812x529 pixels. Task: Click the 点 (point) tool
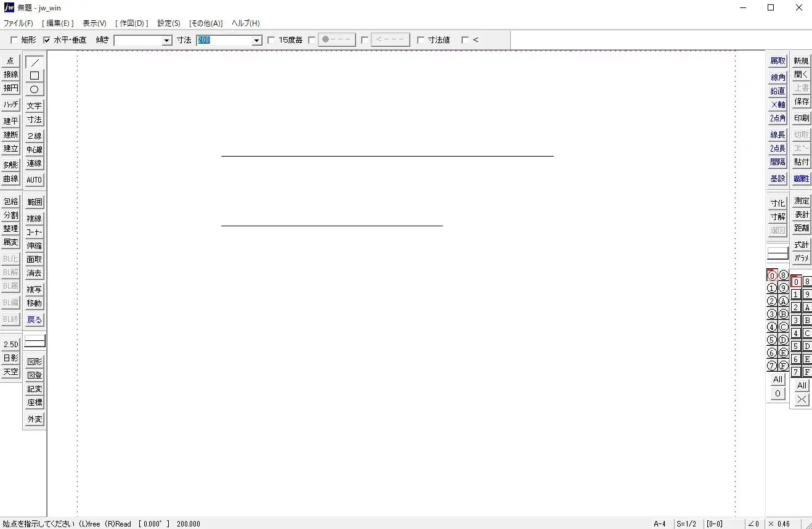point(10,61)
